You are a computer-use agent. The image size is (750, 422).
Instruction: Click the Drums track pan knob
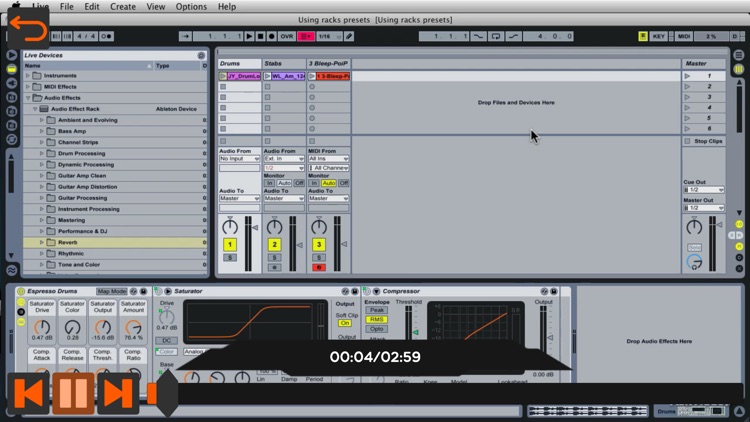[230, 226]
